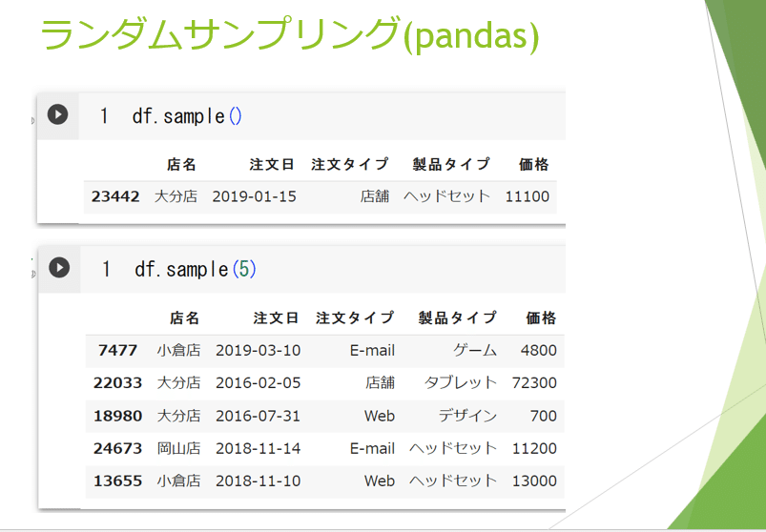Select row index 24673
Viewport: 766px width, 532px height.
click(x=117, y=448)
